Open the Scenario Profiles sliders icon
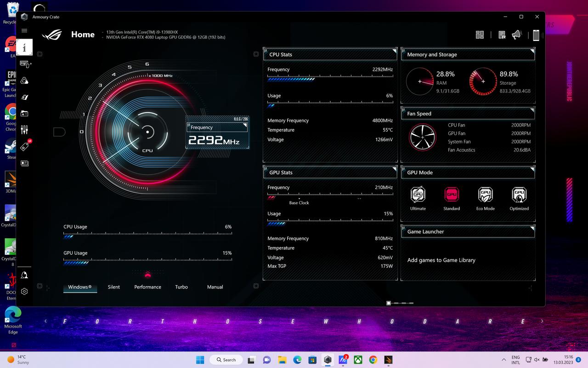Viewport: 588px width, 368px height. click(24, 130)
